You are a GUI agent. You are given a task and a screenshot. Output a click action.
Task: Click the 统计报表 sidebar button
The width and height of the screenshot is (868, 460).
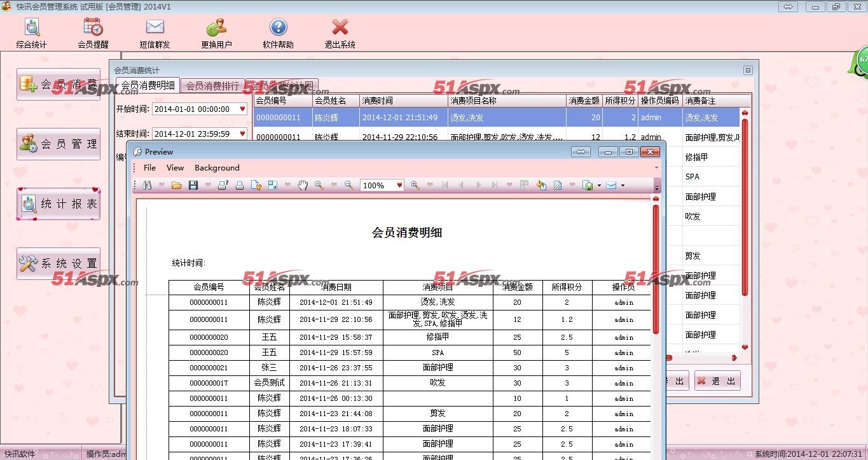[x=59, y=204]
